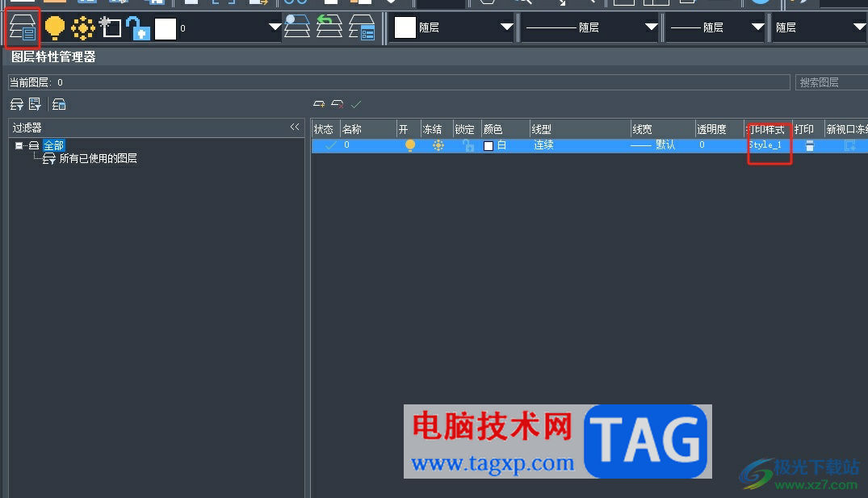The width and height of the screenshot is (868, 498).
Task: Toggle layer freeze sun icon in toolbar
Action: point(83,28)
